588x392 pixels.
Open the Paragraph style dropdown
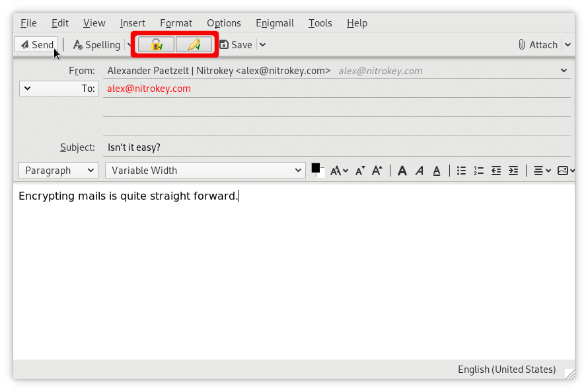59,171
